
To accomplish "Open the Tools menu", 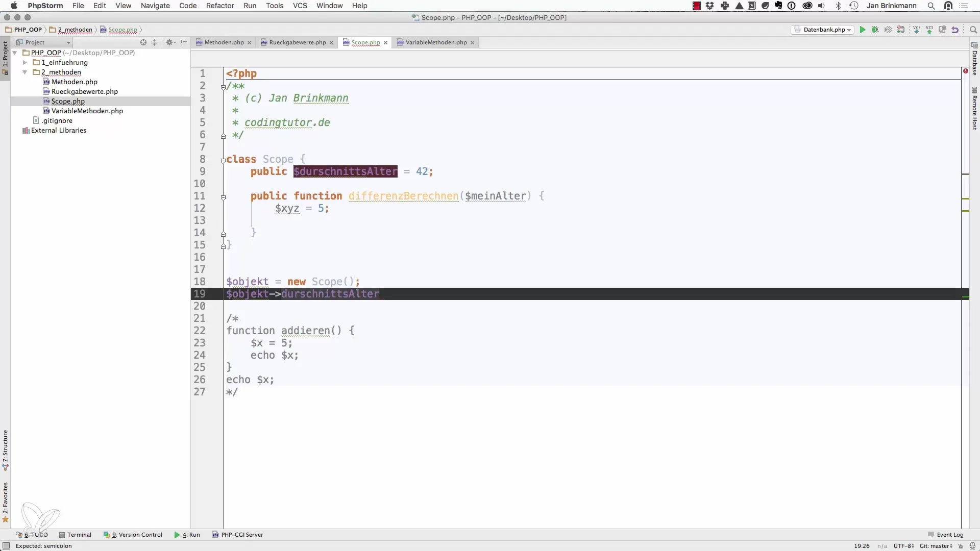I will (x=275, y=6).
